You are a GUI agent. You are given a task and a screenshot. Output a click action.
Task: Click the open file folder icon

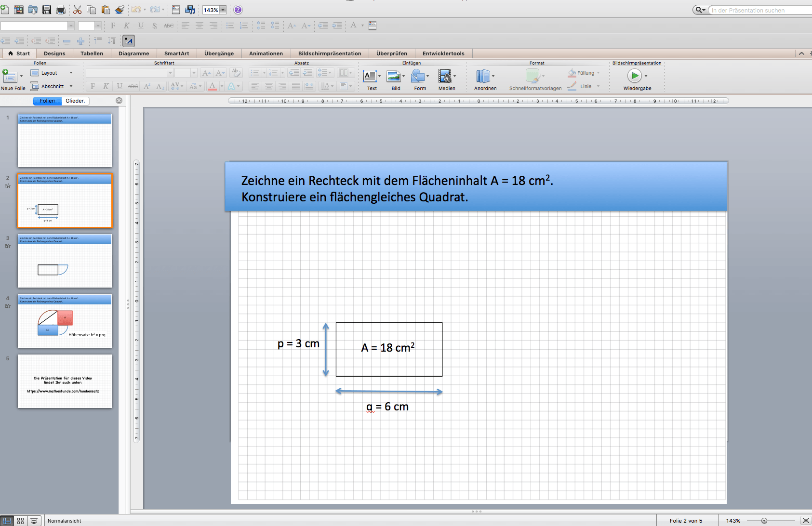click(33, 10)
